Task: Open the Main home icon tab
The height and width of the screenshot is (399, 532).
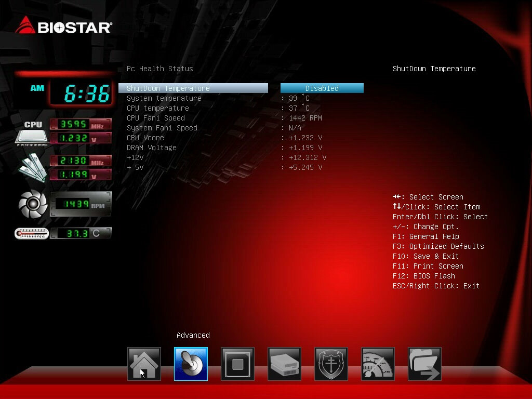Action: [144, 364]
